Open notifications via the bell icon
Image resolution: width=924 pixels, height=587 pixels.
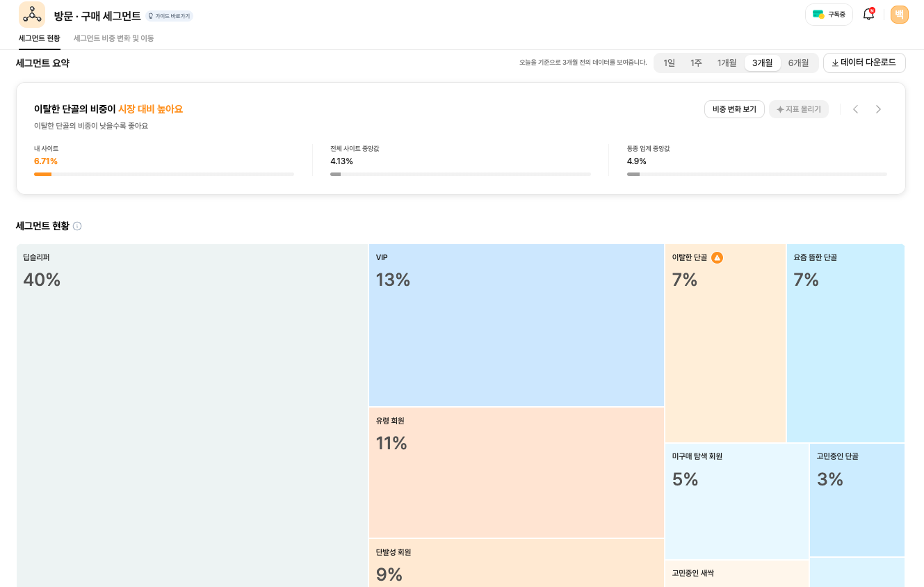coord(868,14)
